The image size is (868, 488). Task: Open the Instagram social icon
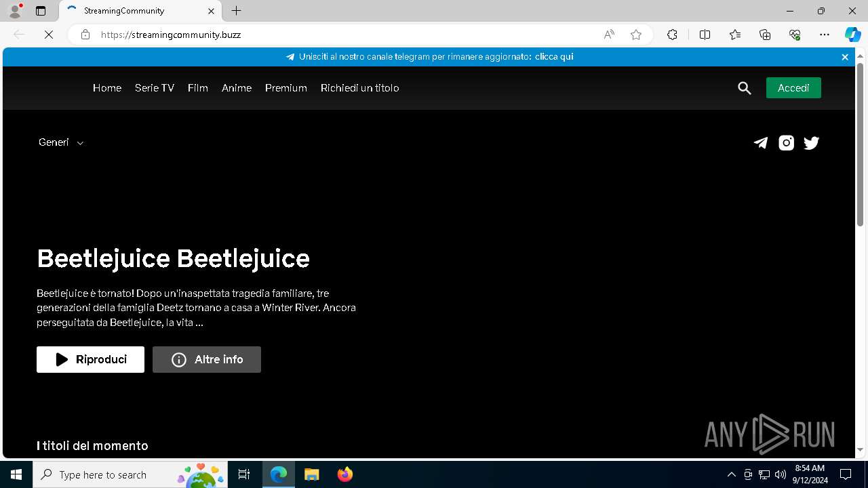point(786,142)
